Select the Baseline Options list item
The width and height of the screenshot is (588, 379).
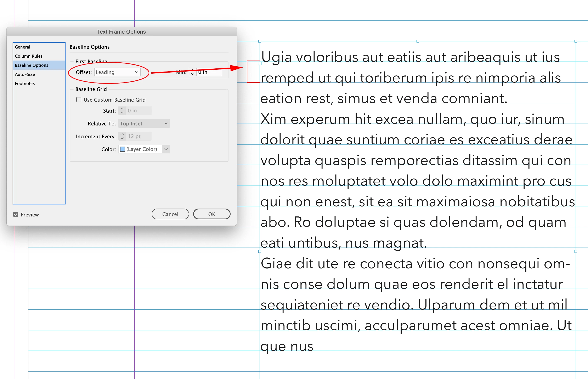click(32, 65)
